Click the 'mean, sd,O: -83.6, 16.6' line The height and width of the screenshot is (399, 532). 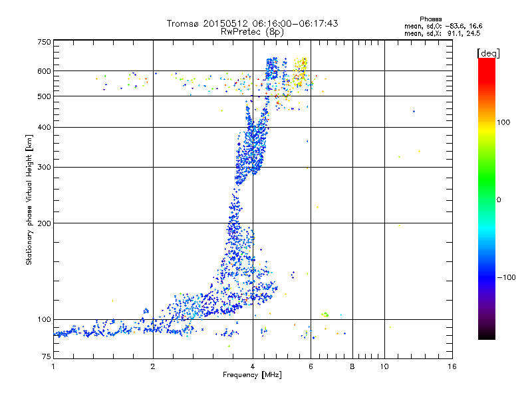tap(443, 26)
